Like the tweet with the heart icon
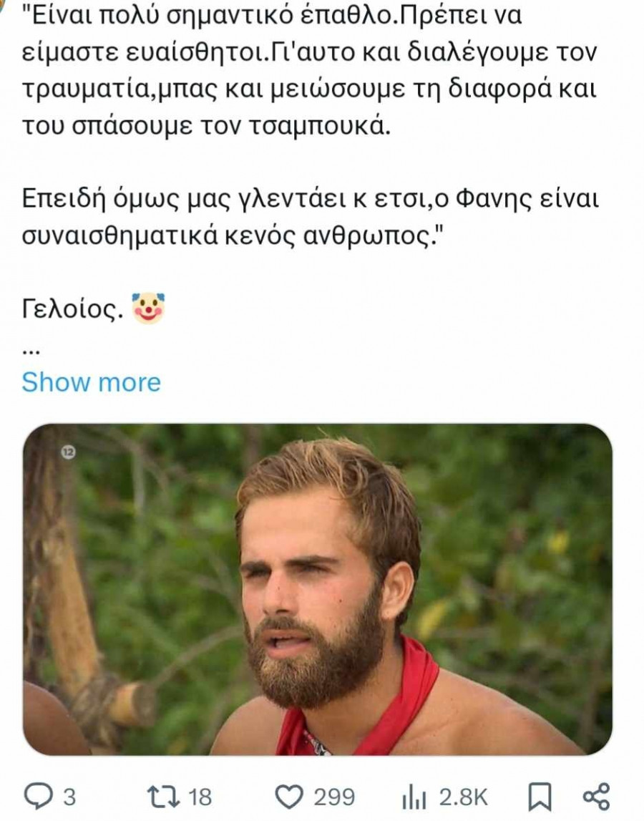The width and height of the screenshot is (644, 821). 289,797
